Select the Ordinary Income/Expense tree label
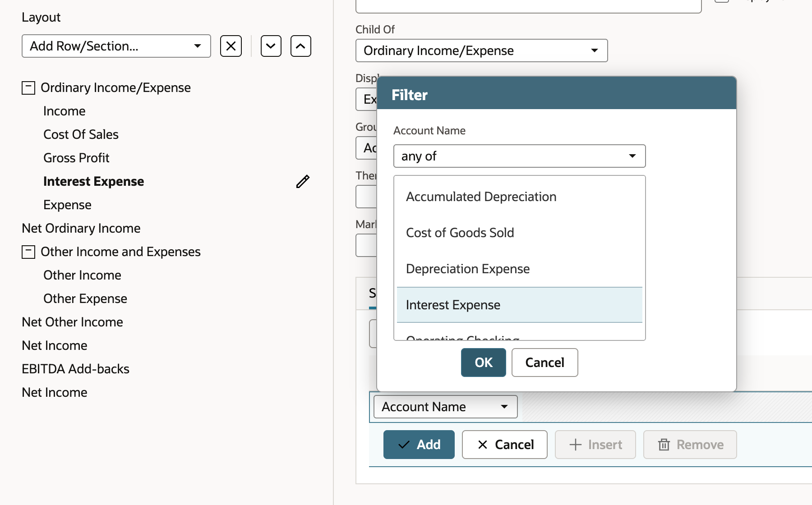 [115, 87]
